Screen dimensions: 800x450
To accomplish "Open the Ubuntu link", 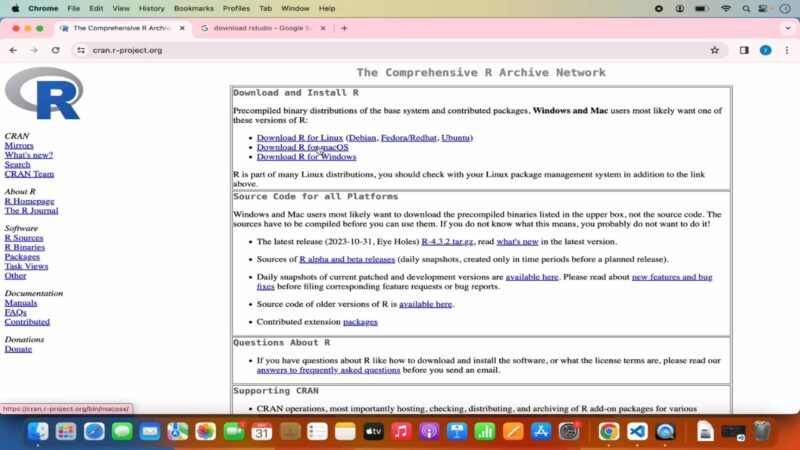I will (x=455, y=138).
